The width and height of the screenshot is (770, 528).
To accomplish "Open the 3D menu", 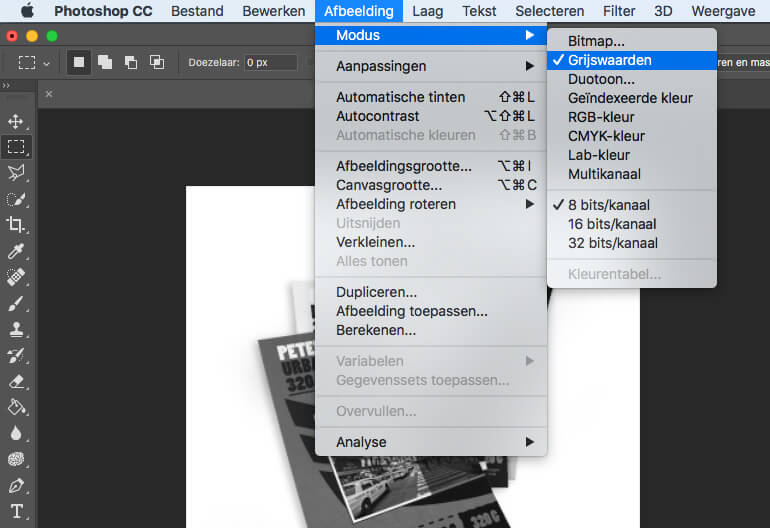I will (663, 11).
